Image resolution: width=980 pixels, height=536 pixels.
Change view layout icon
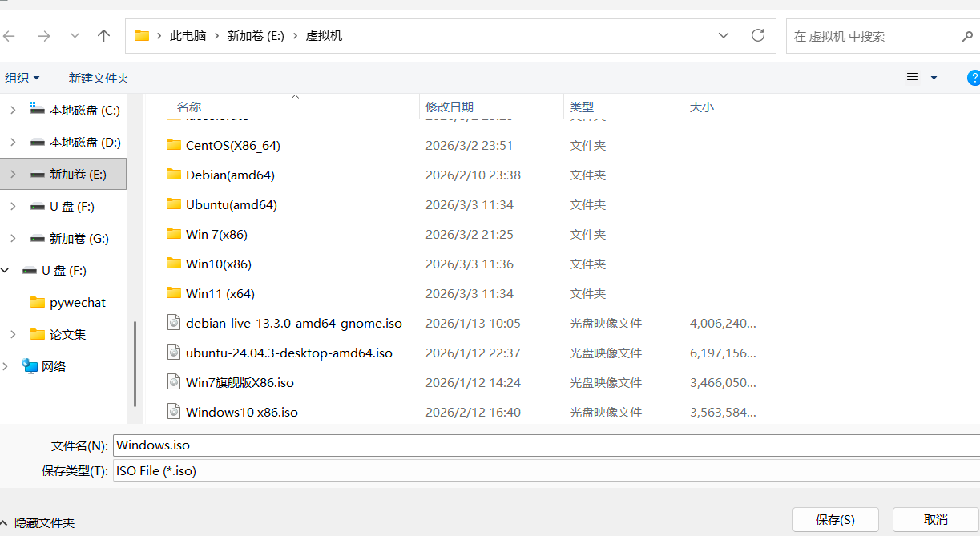pos(913,78)
